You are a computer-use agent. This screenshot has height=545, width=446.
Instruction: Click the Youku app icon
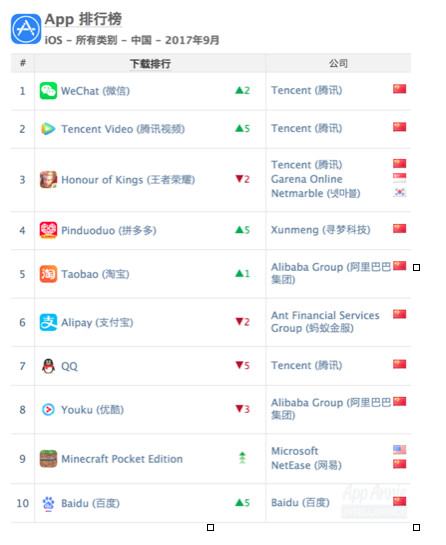pos(48,409)
